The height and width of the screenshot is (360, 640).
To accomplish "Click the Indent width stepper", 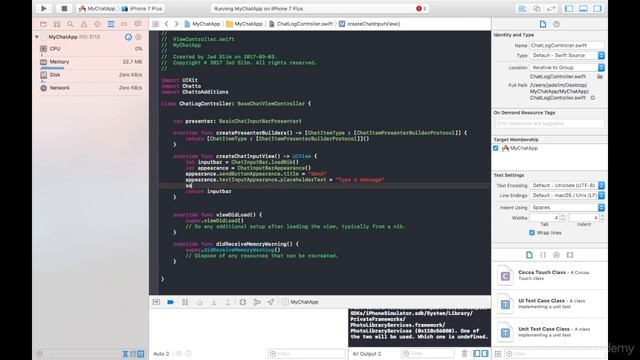I will [x=602, y=218].
